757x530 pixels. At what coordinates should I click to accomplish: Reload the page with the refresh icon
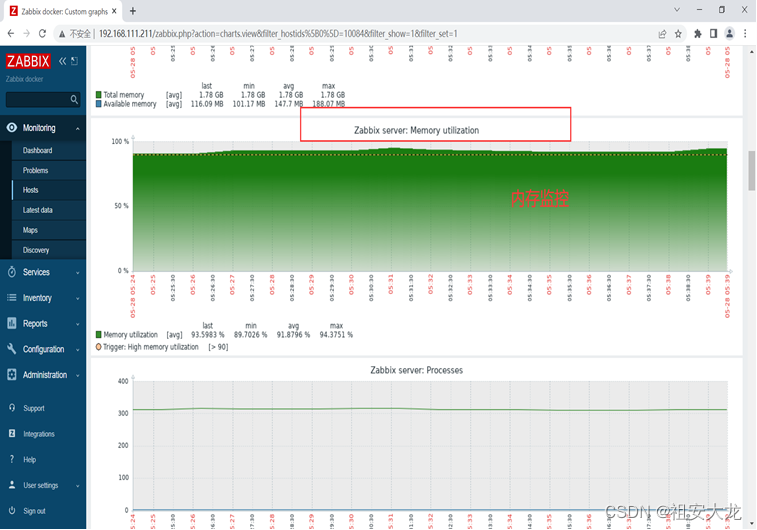click(x=42, y=33)
